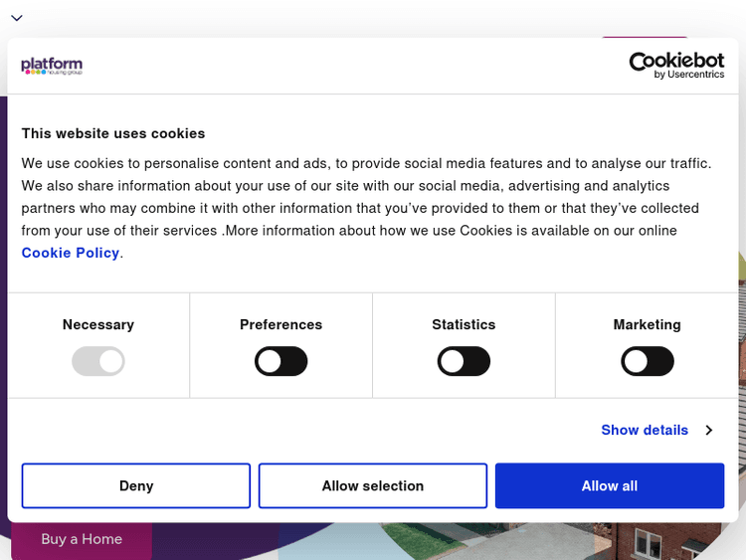Click the Necessary category label
746x560 pixels.
pyautogui.click(x=98, y=325)
